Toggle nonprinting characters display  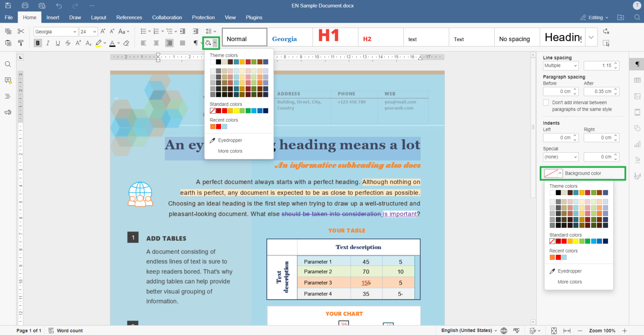(195, 42)
